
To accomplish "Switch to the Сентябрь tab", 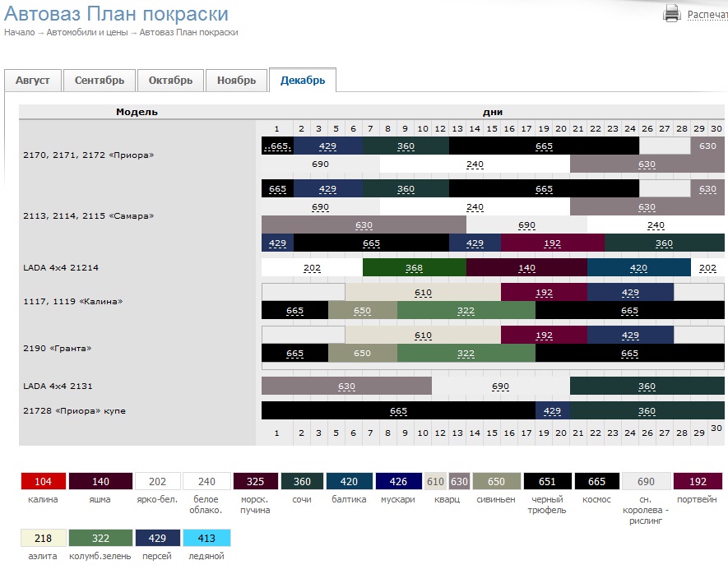I will pyautogui.click(x=100, y=81).
